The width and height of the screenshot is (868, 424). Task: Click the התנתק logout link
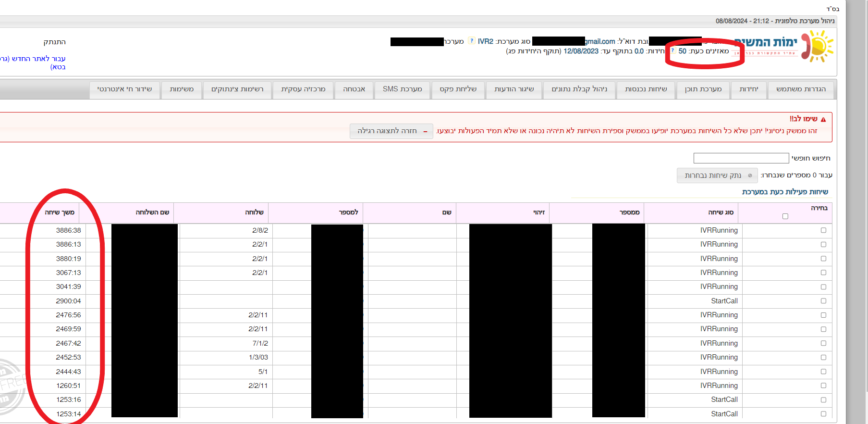click(x=54, y=42)
